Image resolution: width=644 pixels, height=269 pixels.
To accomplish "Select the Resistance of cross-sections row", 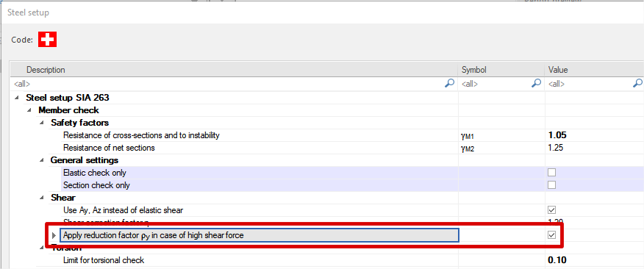I will click(141, 135).
